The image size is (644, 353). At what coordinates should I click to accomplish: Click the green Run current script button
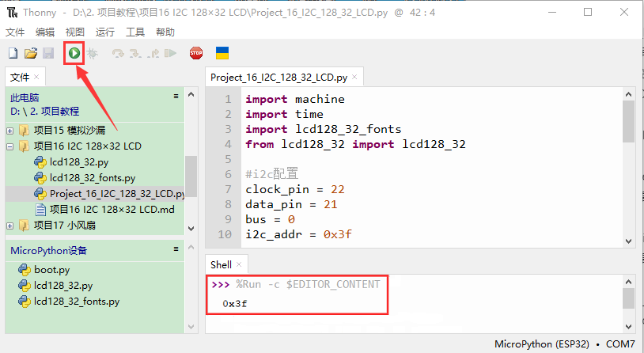pos(74,54)
